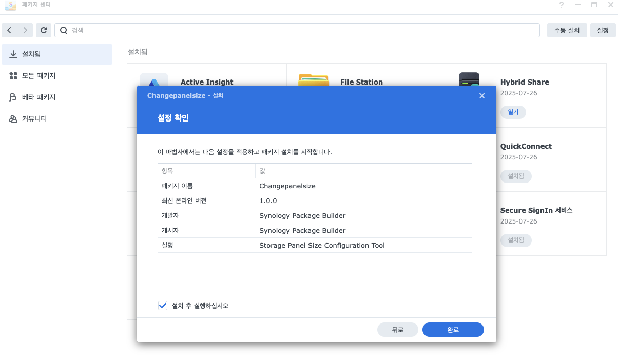Click the Hybrid Share package icon
The width and height of the screenshot is (618, 364).
click(469, 79)
